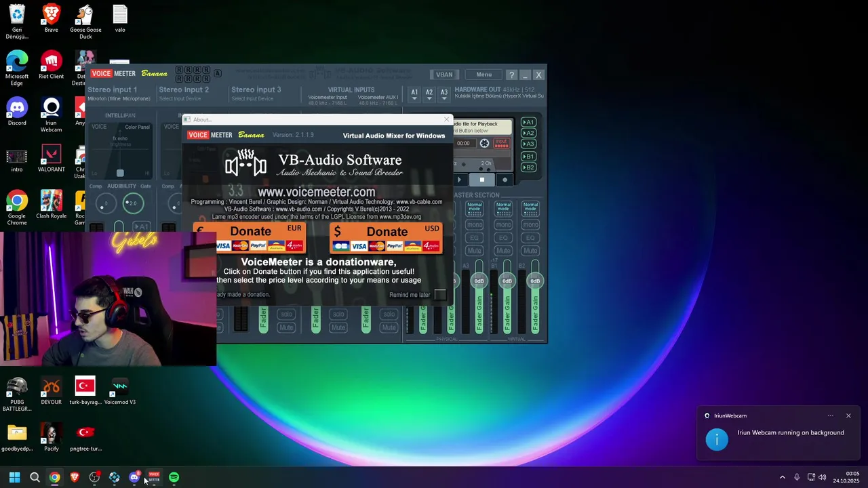
Task: Click the Intellipan Voice panel of Stereo Input 1
Action: 121,150
